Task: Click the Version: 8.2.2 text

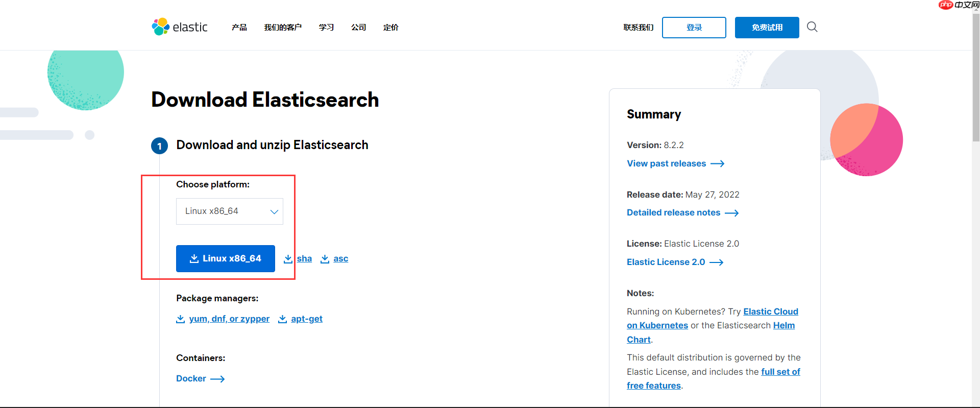Action: [x=655, y=146]
